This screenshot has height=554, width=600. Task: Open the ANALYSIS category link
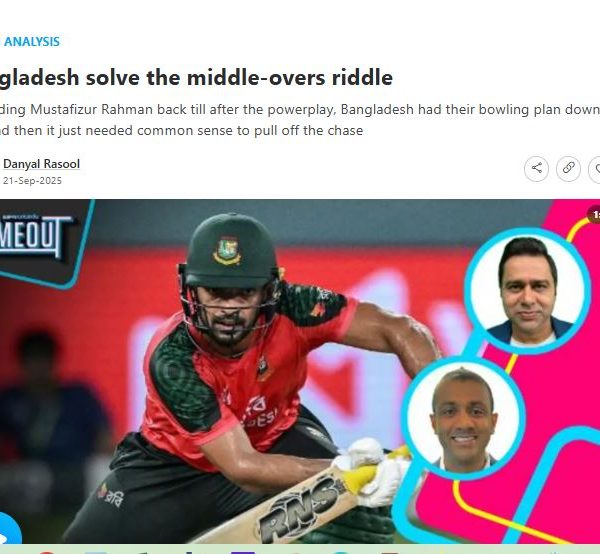32,42
